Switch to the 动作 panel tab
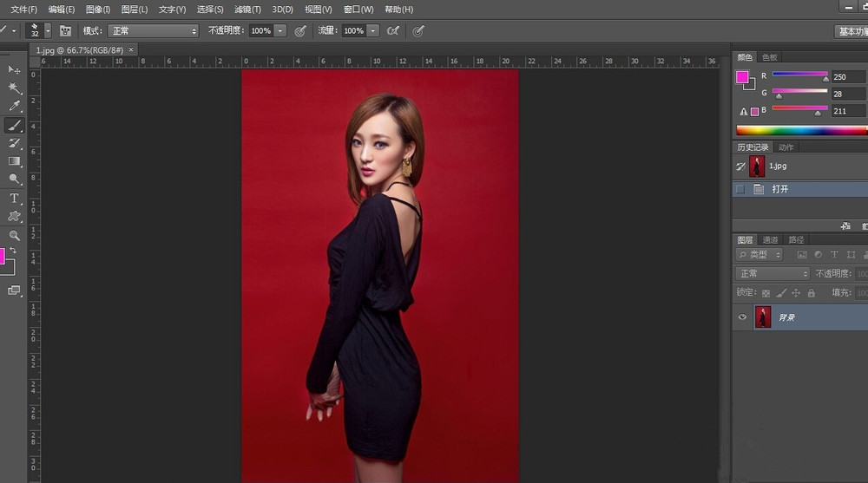Screen dimensions: 868x483 click(x=786, y=147)
